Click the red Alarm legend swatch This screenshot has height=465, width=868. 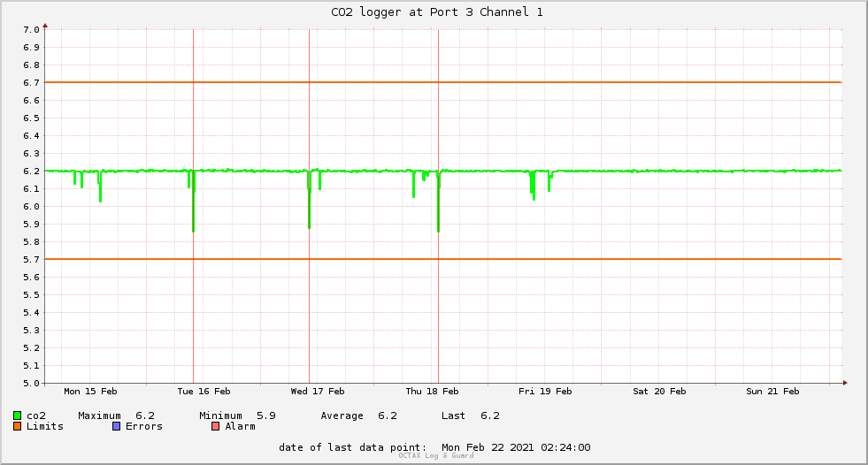tap(215, 426)
